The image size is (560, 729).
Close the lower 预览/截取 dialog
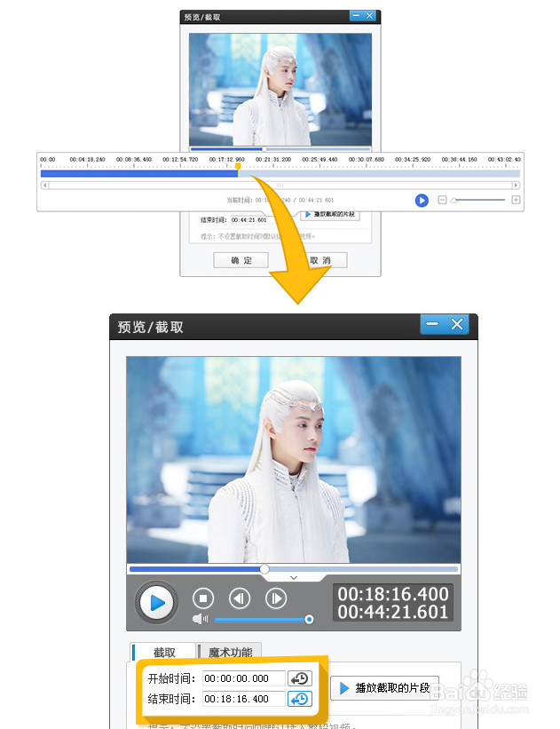click(457, 324)
